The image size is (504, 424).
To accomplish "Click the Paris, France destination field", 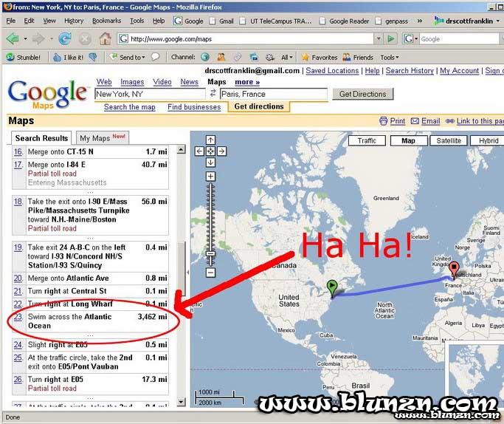I will pyautogui.click(x=274, y=94).
